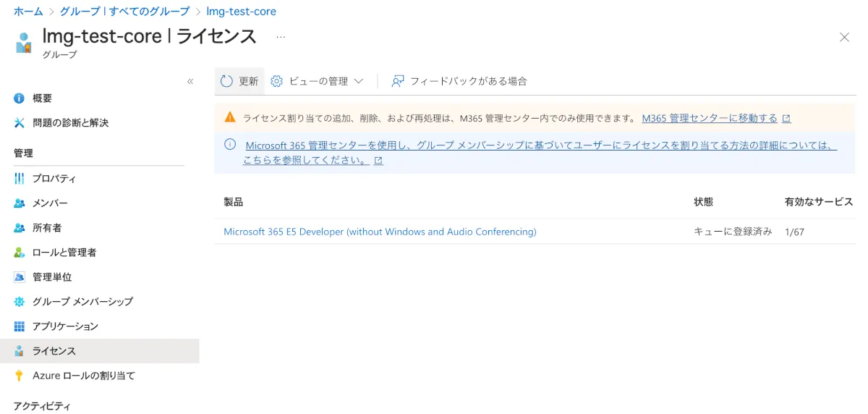Open Microsoft 365 管理センター details link
This screenshot has height=414, width=868.
point(540,153)
